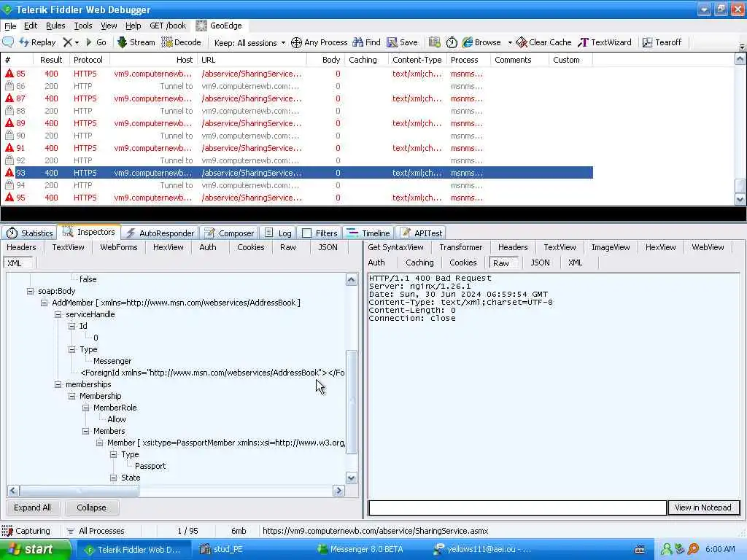Screen dimensions: 747x560
Task: Click Expand All button
Action: [32, 507]
